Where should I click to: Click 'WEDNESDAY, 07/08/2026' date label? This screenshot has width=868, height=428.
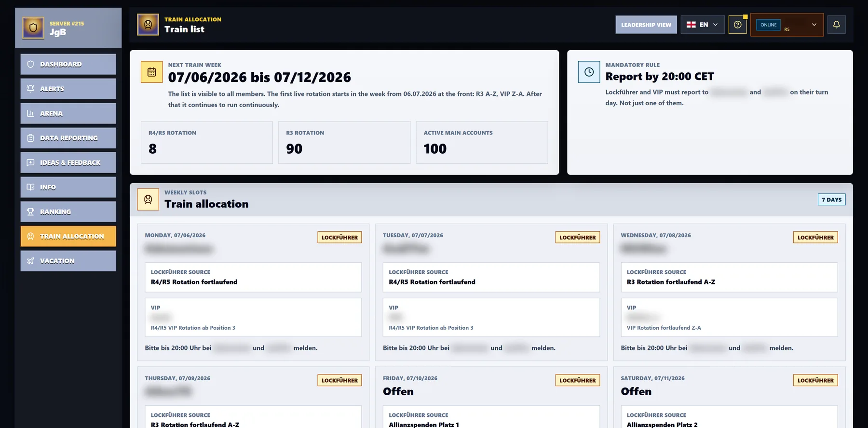[656, 235]
